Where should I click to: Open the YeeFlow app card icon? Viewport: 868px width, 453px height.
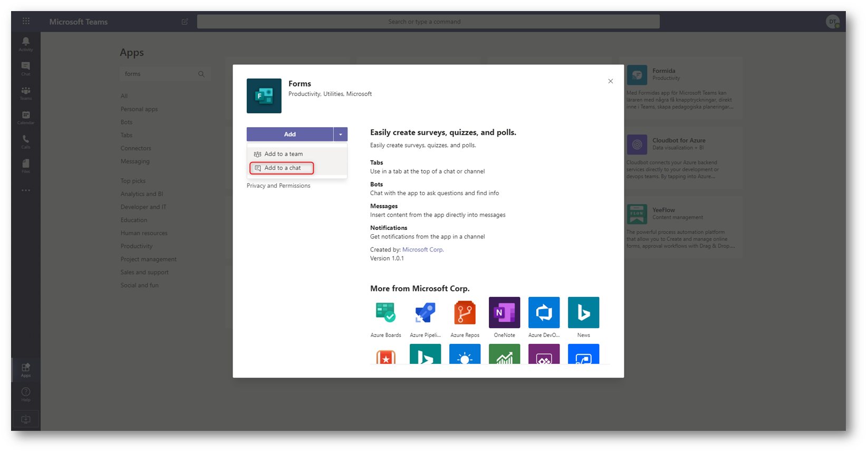point(637,214)
